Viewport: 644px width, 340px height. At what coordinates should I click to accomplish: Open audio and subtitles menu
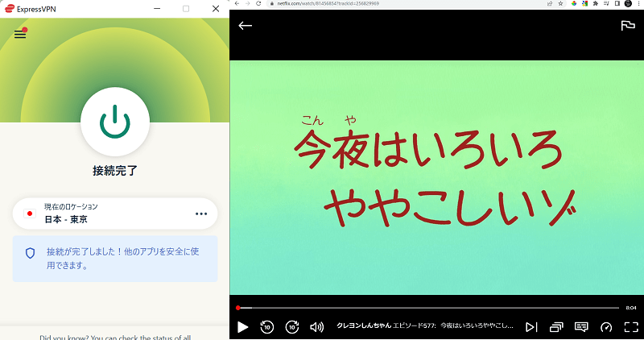[581, 327]
